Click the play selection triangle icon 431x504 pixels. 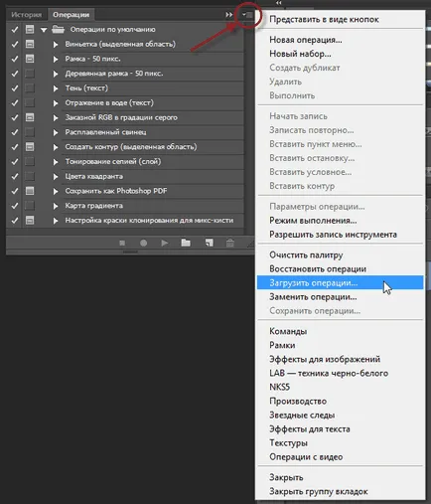point(164,244)
